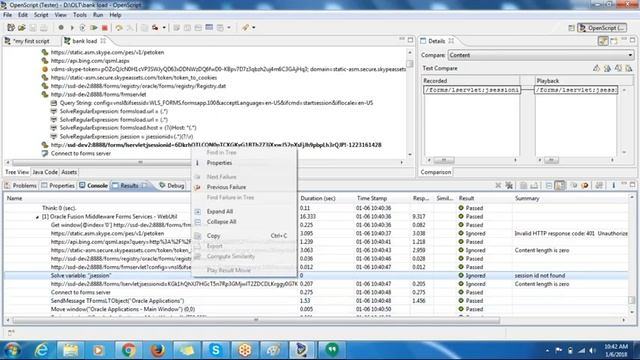Viewport: 640px width, 360px height.
Task: Click the Time Stamp column header
Action: click(x=371, y=198)
